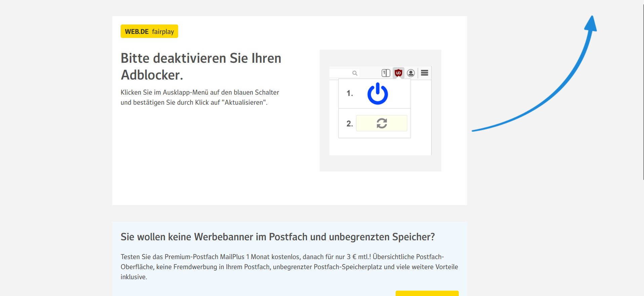Click the refresh arrows icon in step 2
644x296 pixels.
click(381, 123)
